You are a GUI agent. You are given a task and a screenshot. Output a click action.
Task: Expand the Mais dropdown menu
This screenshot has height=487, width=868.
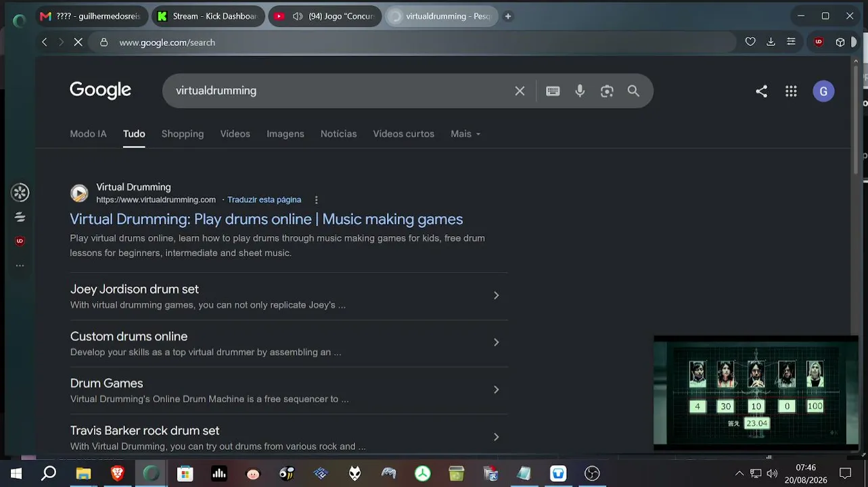pyautogui.click(x=465, y=134)
